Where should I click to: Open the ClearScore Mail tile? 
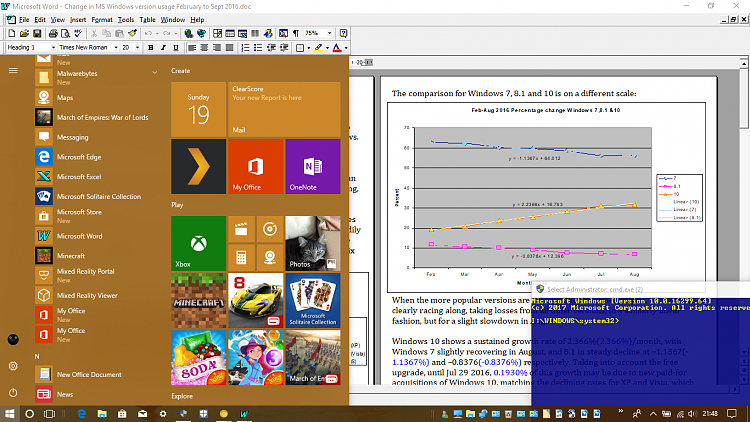pyautogui.click(x=284, y=109)
